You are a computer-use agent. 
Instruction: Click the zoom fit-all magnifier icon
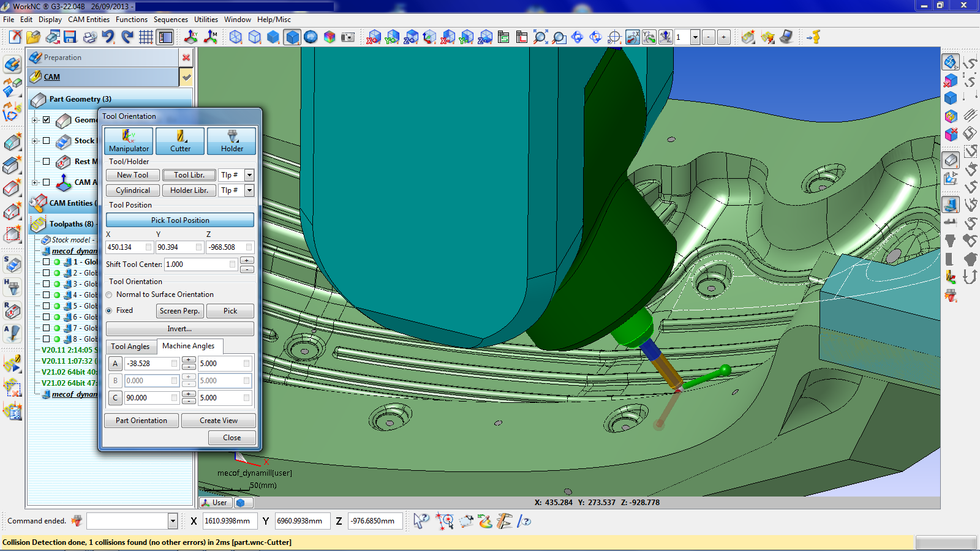pyautogui.click(x=540, y=37)
